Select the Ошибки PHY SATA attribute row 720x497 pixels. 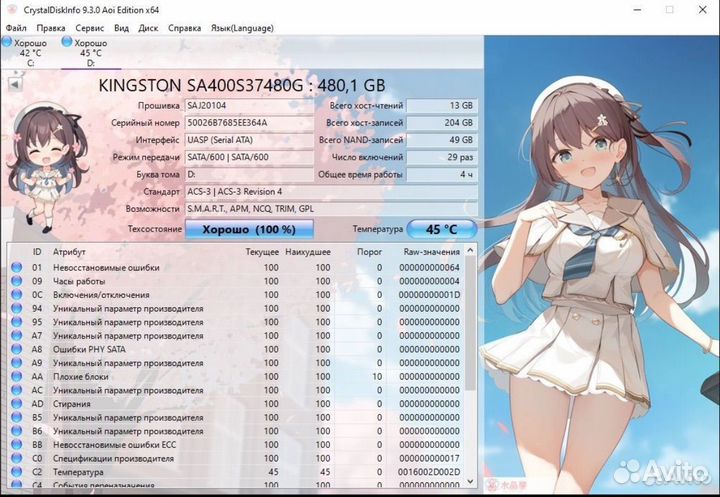point(236,349)
